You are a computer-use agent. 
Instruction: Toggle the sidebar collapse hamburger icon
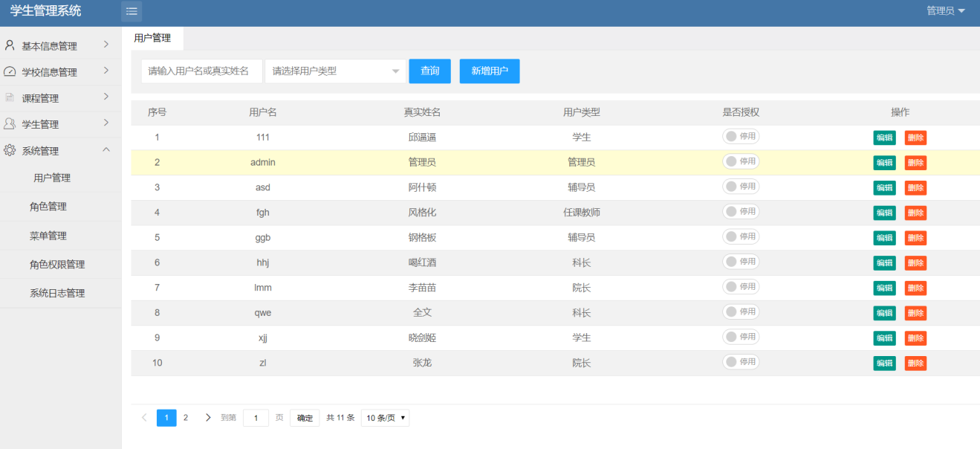132,11
